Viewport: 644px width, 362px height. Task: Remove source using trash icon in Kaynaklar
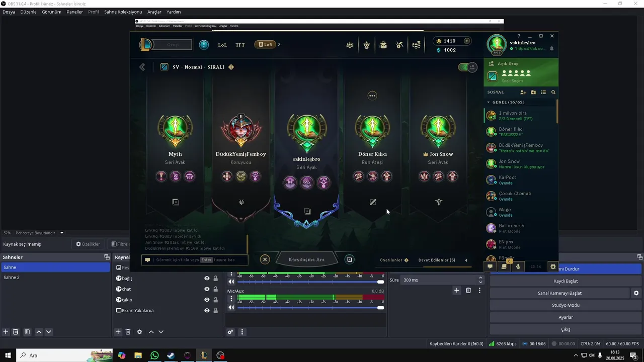tap(128, 332)
